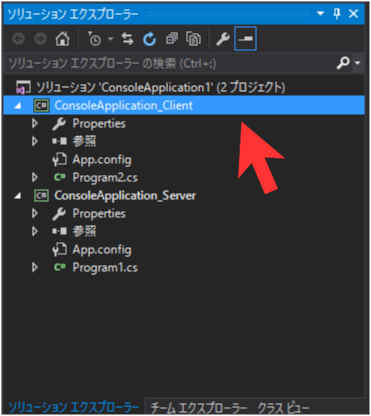The height and width of the screenshot is (416, 371).
Task: Collapse ConsoleApplication_Server project node
Action: 18,196
